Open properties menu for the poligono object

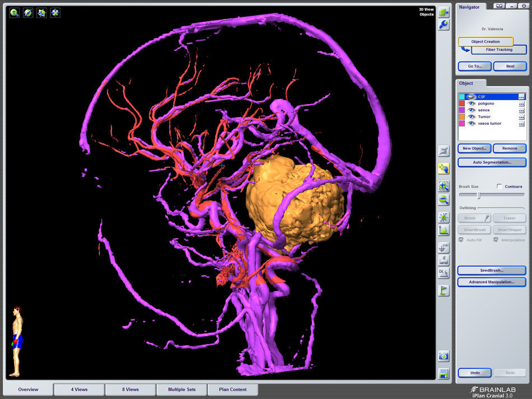[521, 104]
